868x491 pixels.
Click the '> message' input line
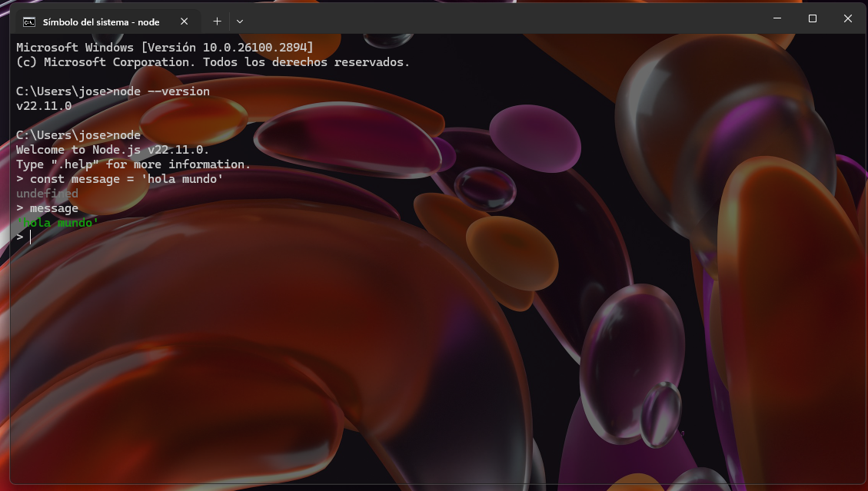tap(47, 208)
